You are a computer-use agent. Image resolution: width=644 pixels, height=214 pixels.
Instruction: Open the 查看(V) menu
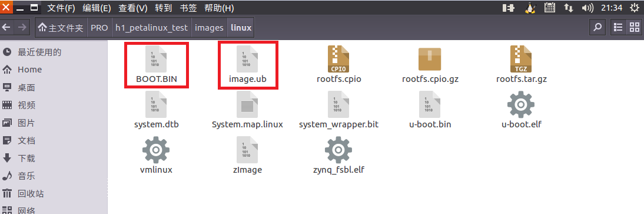click(133, 8)
